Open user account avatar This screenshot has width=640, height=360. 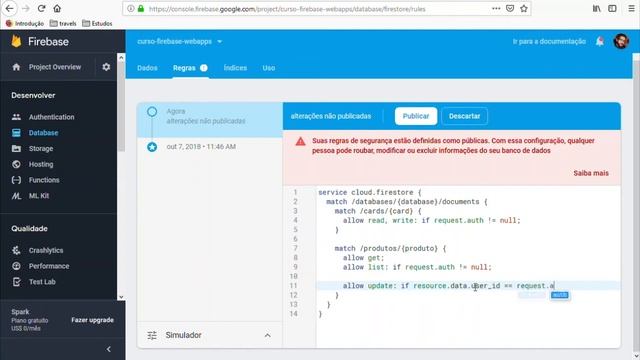(x=621, y=41)
